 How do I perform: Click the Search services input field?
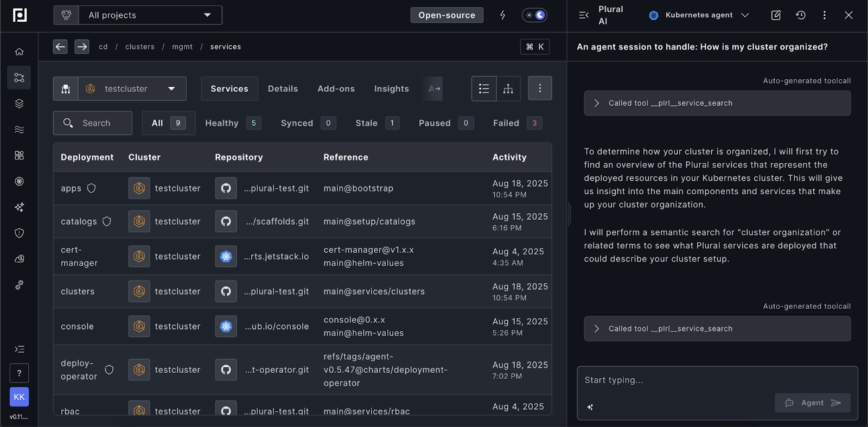pyautogui.click(x=96, y=123)
